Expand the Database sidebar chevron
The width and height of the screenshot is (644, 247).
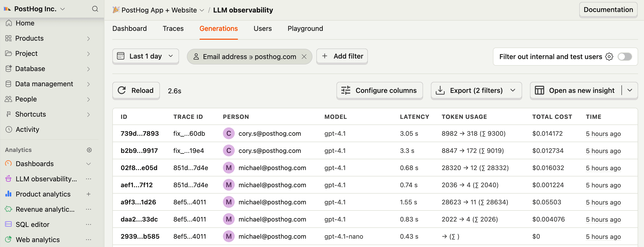click(88, 69)
